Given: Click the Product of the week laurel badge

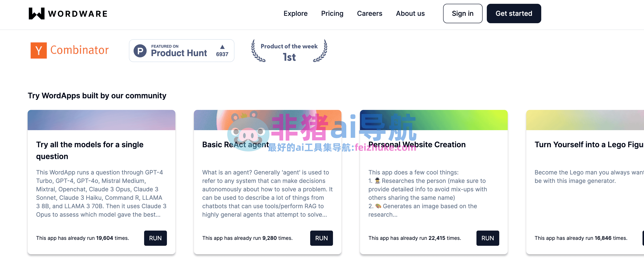Looking at the screenshot, I should pyautogui.click(x=289, y=51).
